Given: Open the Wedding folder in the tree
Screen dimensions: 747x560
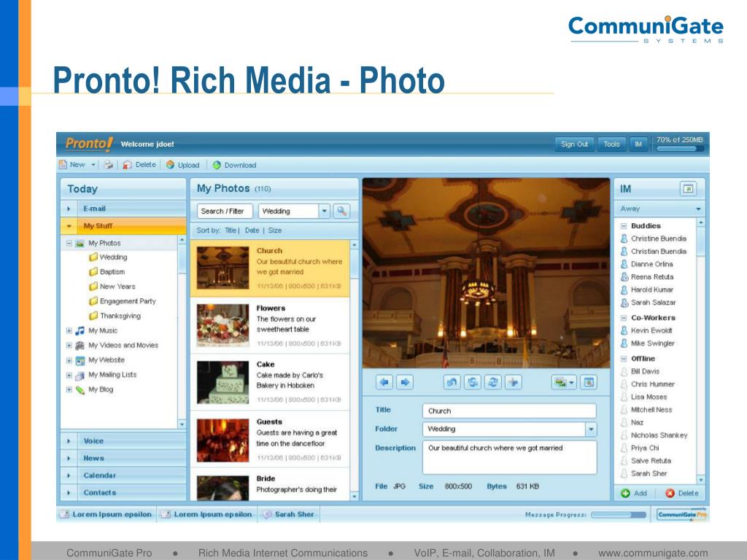Looking at the screenshot, I should click(x=108, y=257).
